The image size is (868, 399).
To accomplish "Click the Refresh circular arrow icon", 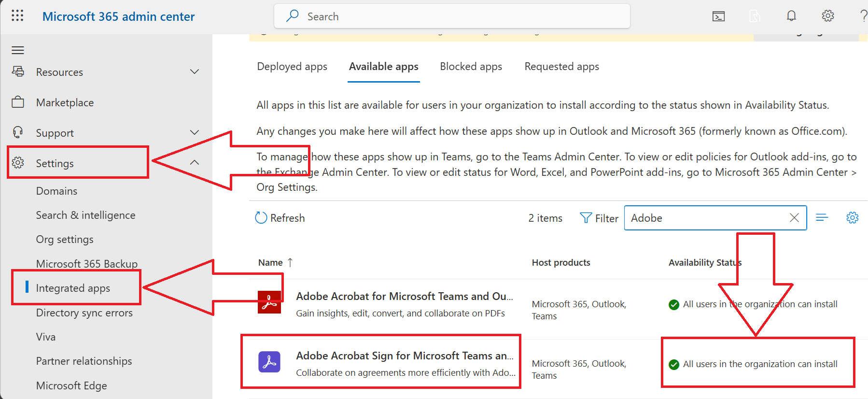I will pos(261,218).
